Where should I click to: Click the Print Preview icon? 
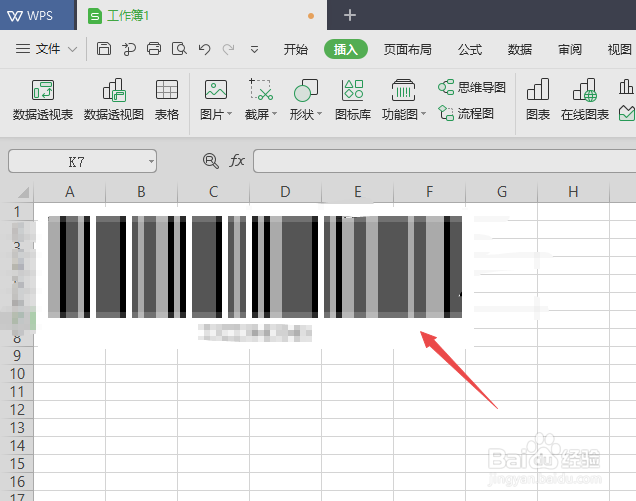point(179,49)
